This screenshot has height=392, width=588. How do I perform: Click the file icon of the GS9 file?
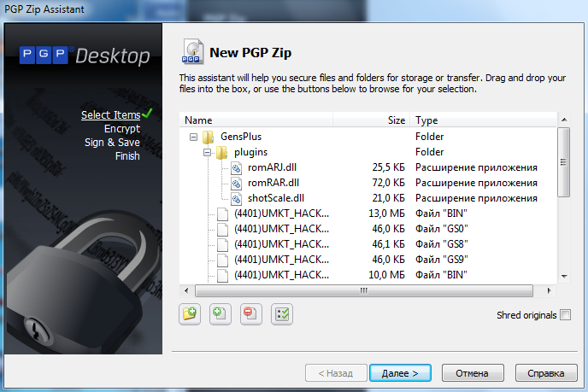point(223,260)
